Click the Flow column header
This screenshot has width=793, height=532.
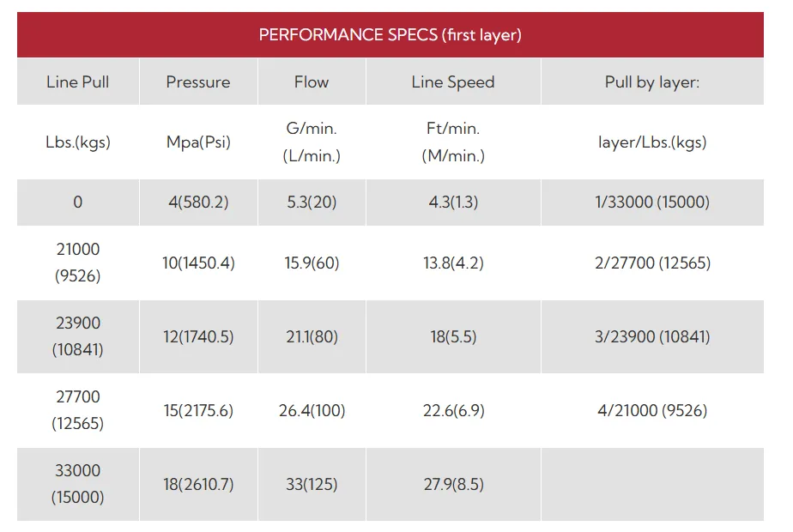click(312, 82)
